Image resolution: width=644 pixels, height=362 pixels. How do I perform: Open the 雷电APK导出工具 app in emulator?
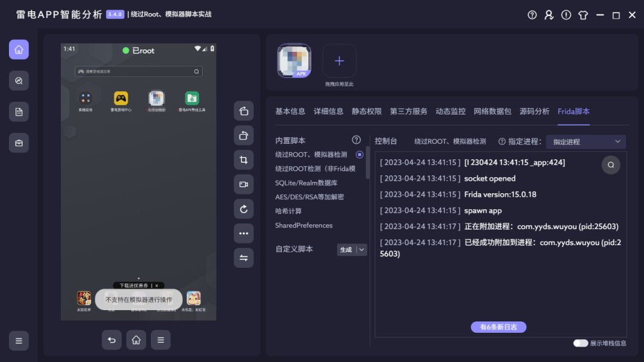[x=192, y=101]
